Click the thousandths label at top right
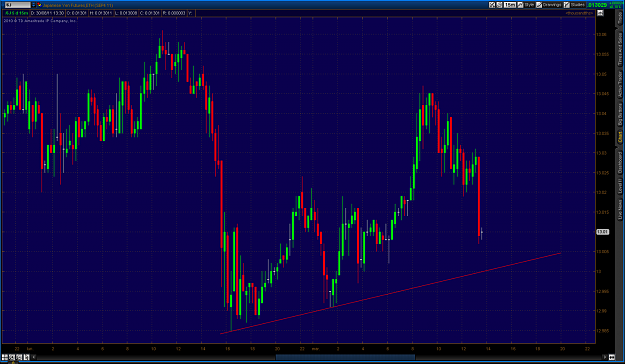Image resolution: width=625 pixels, height=364 pixels. (579, 13)
